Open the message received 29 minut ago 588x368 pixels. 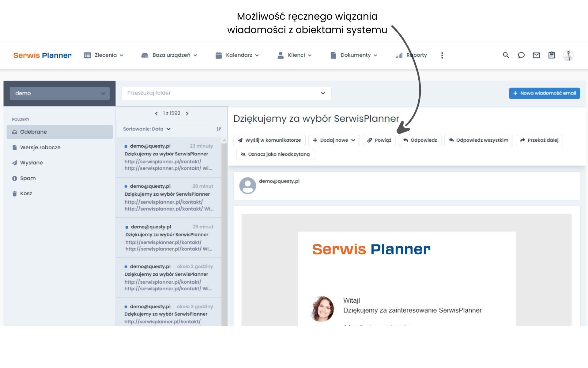click(169, 238)
